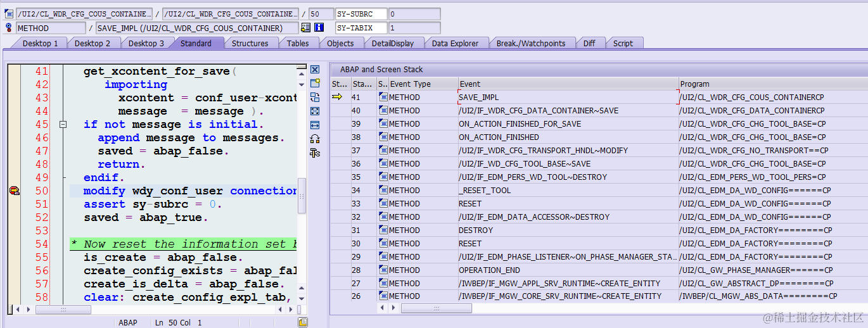Open the Data Explorer tab

tap(455, 43)
